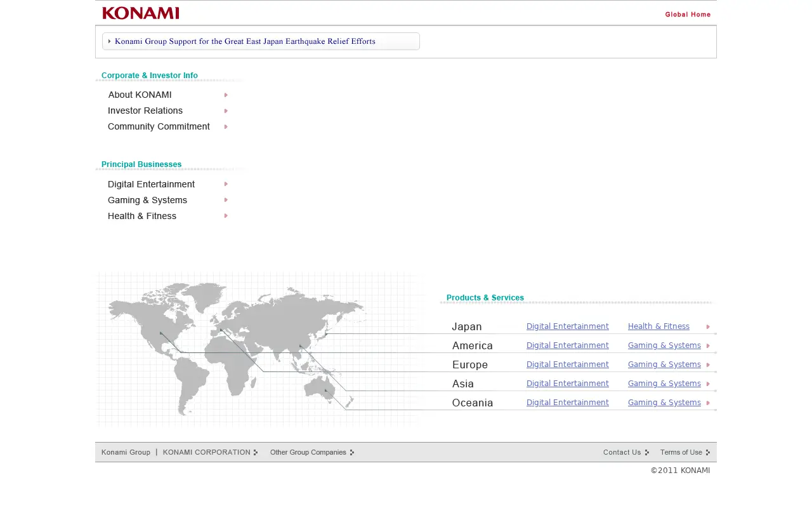Open Europe Gaming & Systems link
Image resolution: width=812 pixels, height=508 pixels.
(x=664, y=364)
